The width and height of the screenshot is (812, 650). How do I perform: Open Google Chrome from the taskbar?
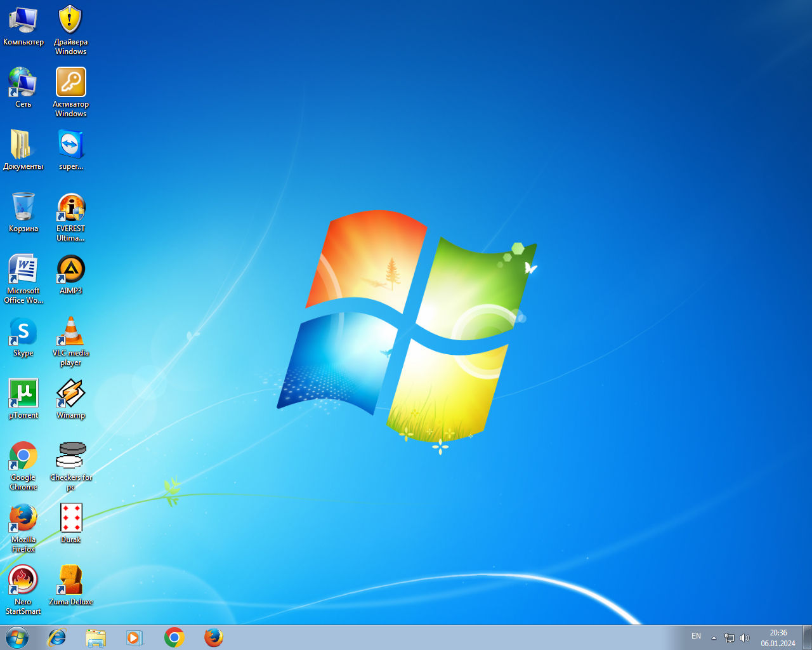click(x=174, y=637)
